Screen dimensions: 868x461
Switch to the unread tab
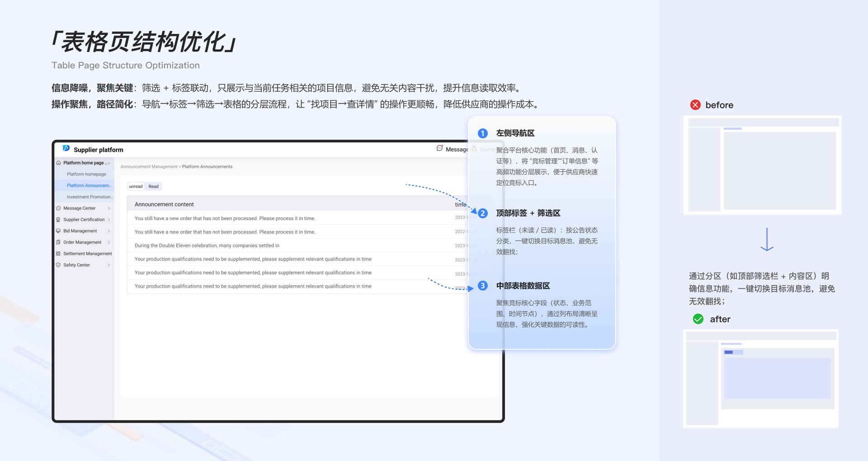(136, 186)
